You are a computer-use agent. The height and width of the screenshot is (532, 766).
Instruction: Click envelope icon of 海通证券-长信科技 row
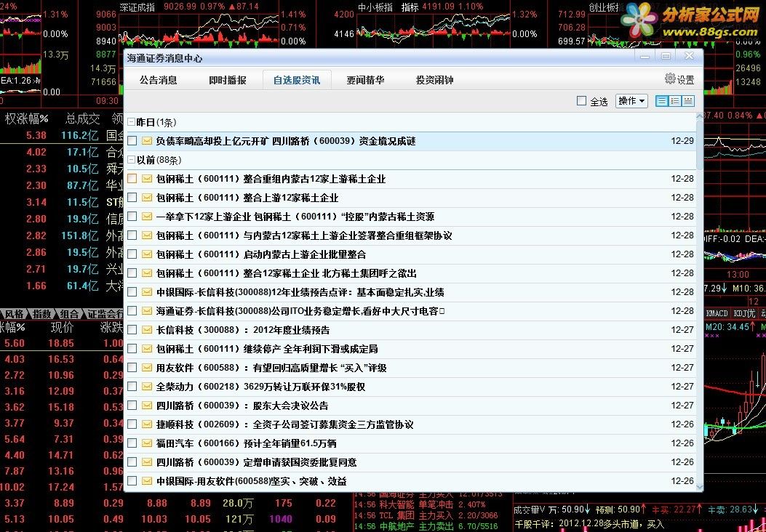coord(147,310)
